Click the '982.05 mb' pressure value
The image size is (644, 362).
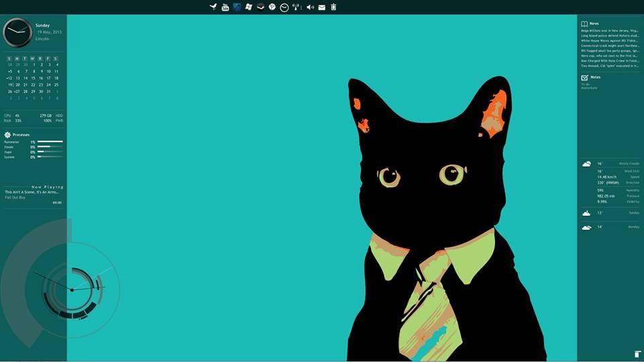606,196
